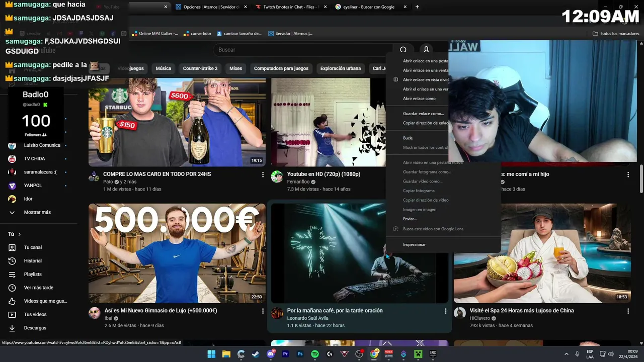Click Leonardo Saúl Avila channel avatar
Image resolution: width=644 pixels, height=362 pixels.
[x=277, y=313]
